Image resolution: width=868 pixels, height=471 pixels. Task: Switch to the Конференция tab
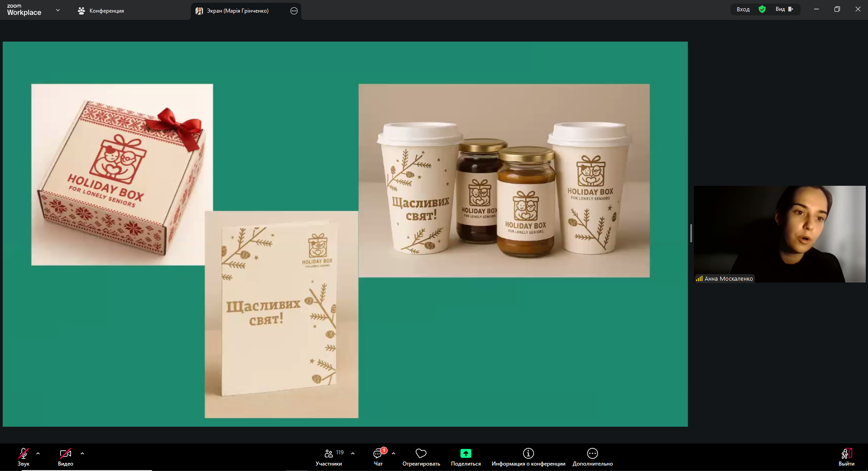[x=101, y=11]
